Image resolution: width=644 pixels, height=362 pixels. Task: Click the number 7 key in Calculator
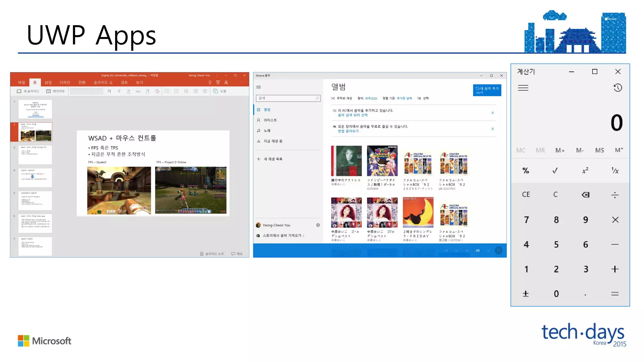pos(526,220)
